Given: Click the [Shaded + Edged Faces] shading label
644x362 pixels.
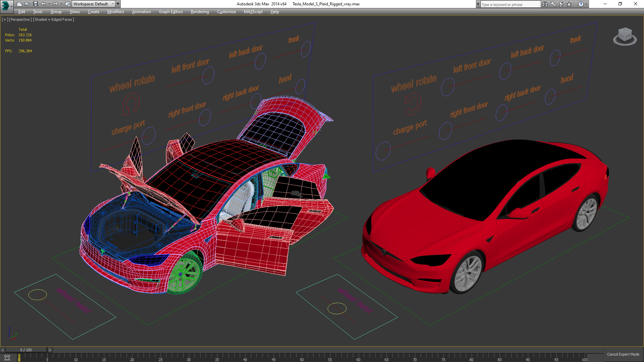Looking at the screenshot, I should click(x=54, y=19).
